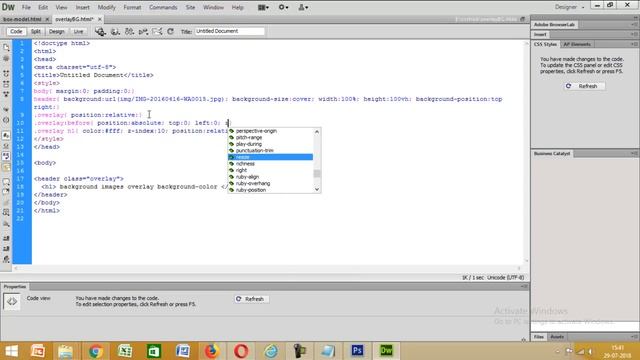Click the document Title input field
640x360 pixels.
[x=229, y=31]
